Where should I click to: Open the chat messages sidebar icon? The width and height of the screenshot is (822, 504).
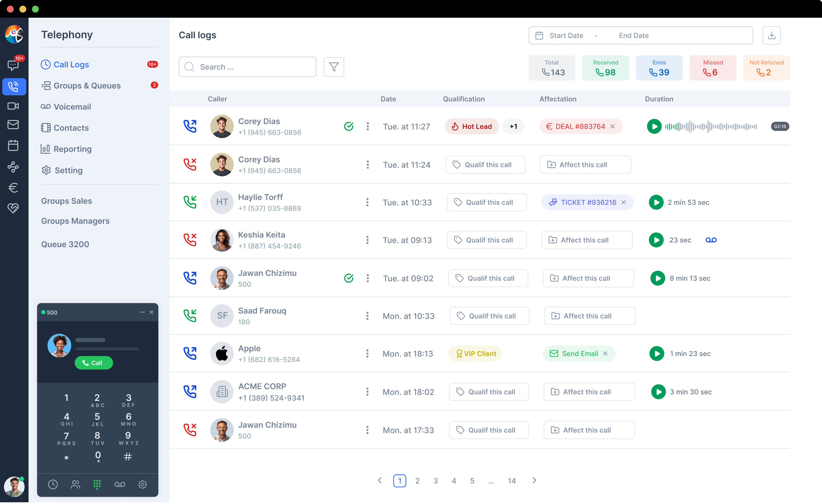point(13,65)
